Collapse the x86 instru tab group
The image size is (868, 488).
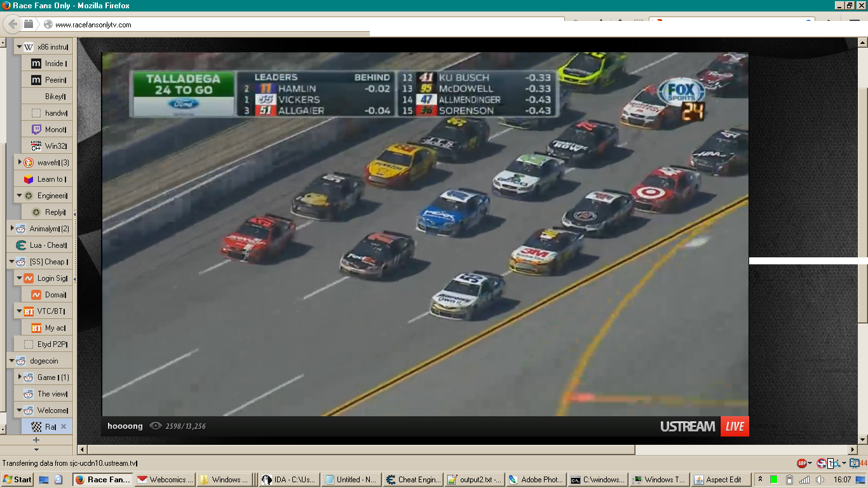[x=19, y=47]
